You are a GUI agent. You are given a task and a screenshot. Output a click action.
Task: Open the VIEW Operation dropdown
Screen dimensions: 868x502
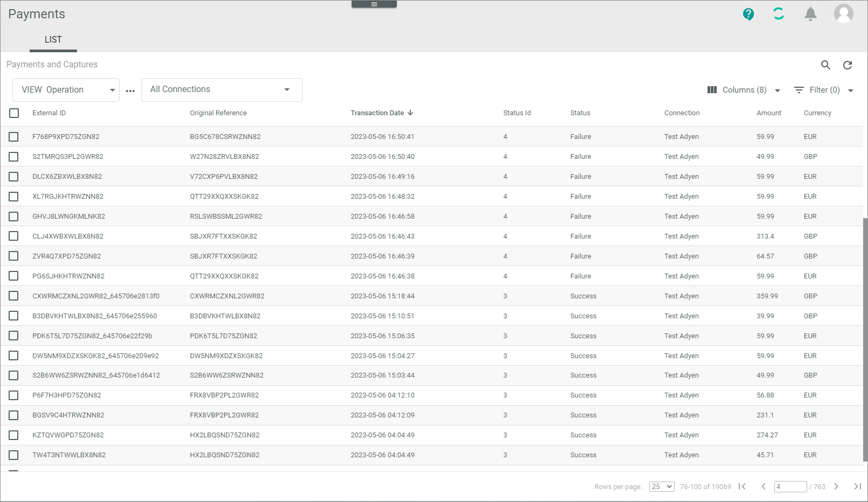tap(65, 89)
